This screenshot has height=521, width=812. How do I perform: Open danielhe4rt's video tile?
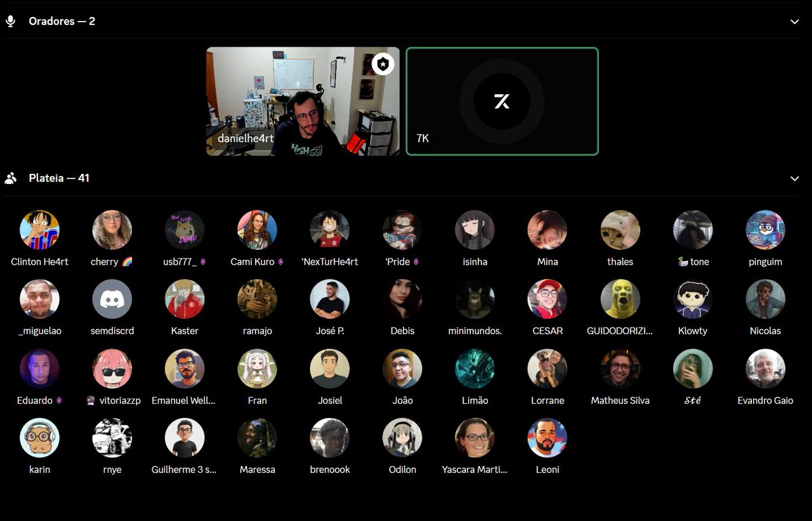(302, 101)
